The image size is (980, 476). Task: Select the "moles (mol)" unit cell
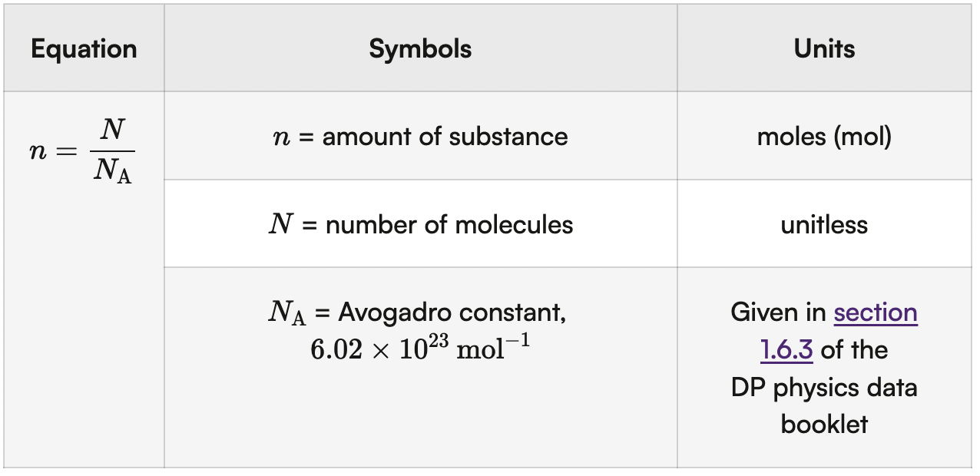pyautogui.click(x=824, y=137)
